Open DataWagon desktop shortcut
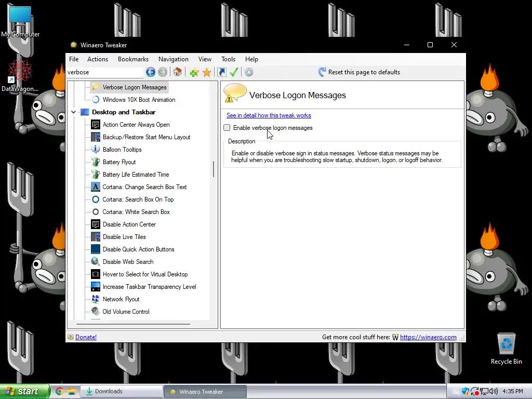This screenshot has width=532, height=399. (20, 76)
